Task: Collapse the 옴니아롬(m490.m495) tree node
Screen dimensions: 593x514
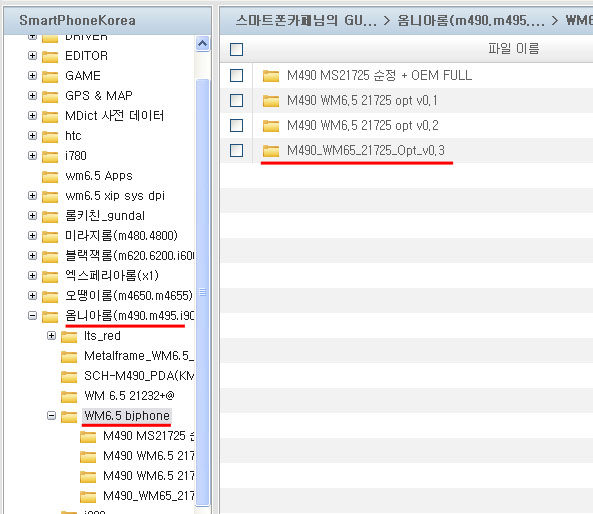Action: click(33, 315)
